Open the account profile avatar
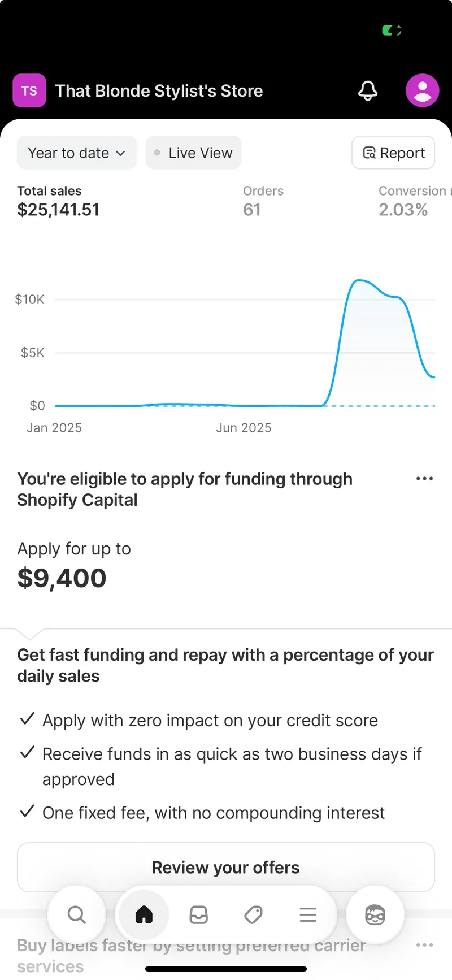The height and width of the screenshot is (980, 452). pos(422,90)
